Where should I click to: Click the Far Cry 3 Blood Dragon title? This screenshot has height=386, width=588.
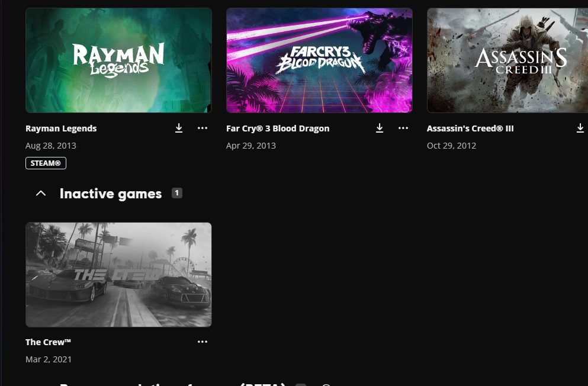pyautogui.click(x=278, y=128)
